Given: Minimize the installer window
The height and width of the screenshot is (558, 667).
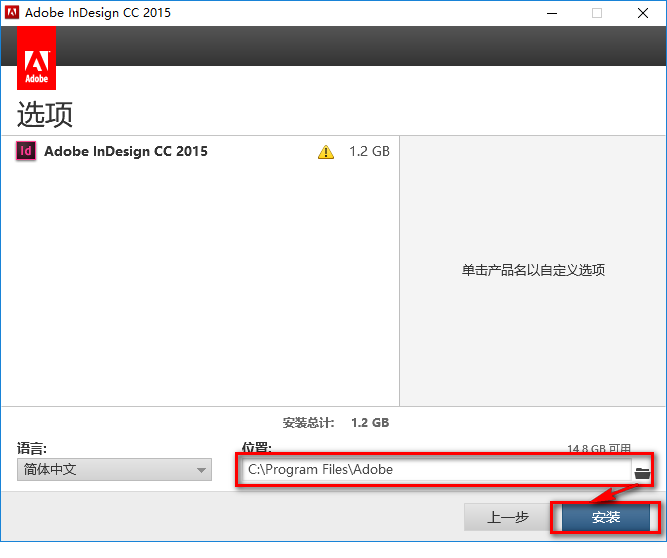Looking at the screenshot, I should point(552,13).
